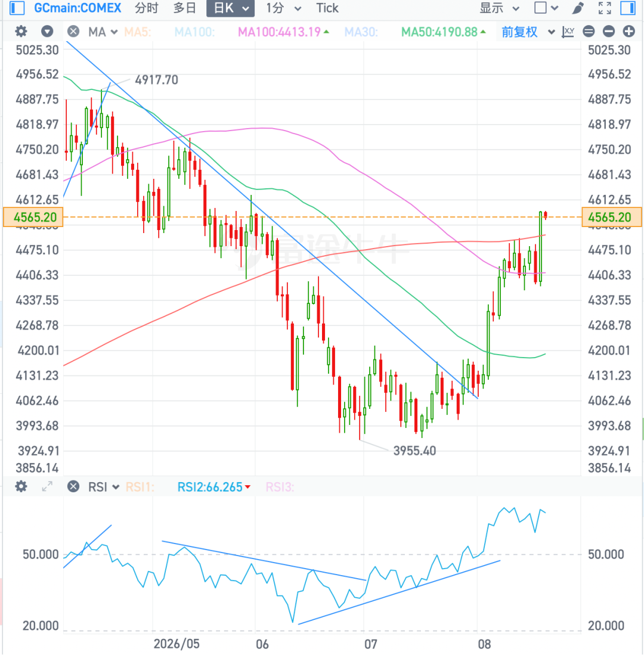Toggle the XY axis scale icon

[568, 32]
